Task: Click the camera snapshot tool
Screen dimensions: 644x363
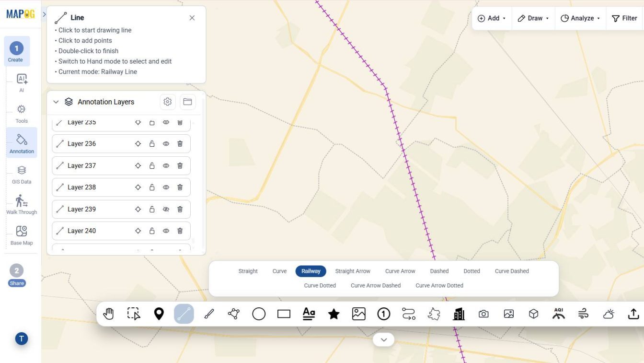Action: 483,314
